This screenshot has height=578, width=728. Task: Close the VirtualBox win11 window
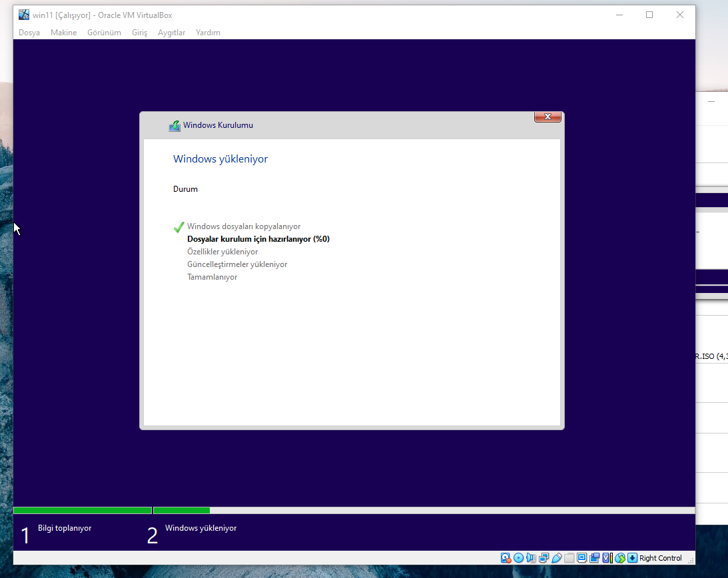(680, 15)
